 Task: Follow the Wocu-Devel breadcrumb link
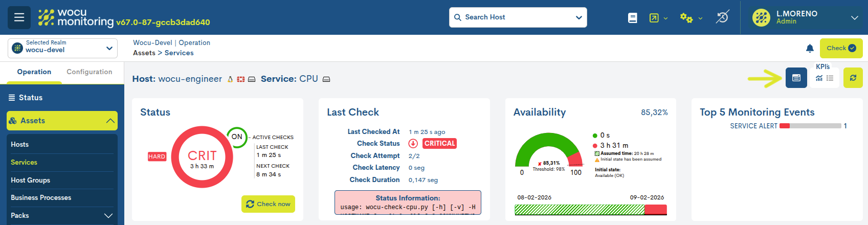tap(152, 43)
